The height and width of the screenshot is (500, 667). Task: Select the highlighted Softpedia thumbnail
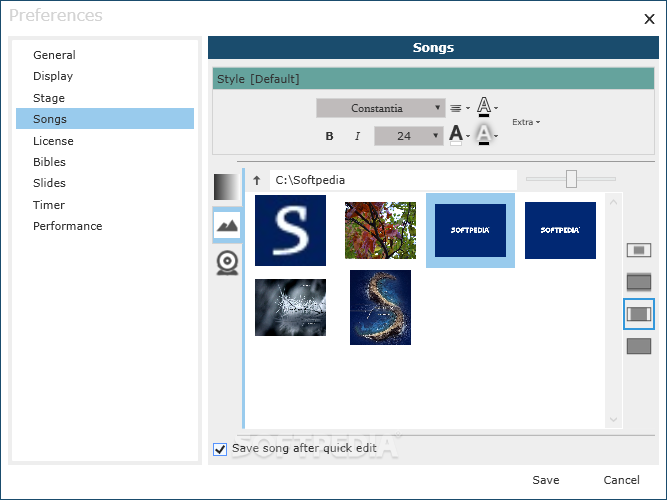[x=470, y=230]
